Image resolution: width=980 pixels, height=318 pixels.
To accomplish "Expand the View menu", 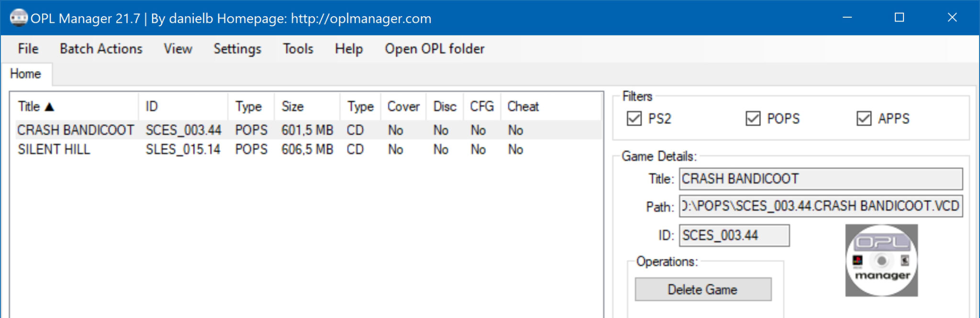I will pyautogui.click(x=178, y=49).
